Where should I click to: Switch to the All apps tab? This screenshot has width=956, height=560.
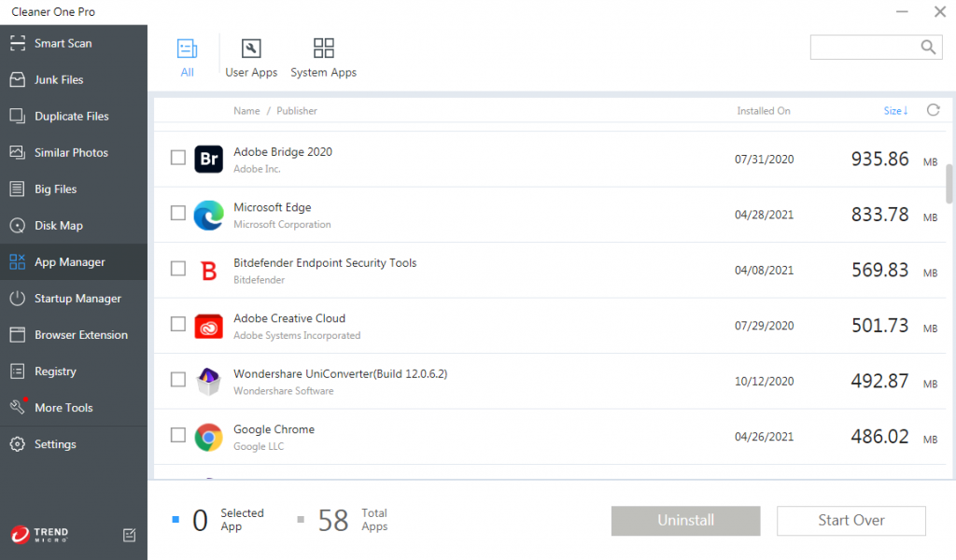click(x=187, y=58)
